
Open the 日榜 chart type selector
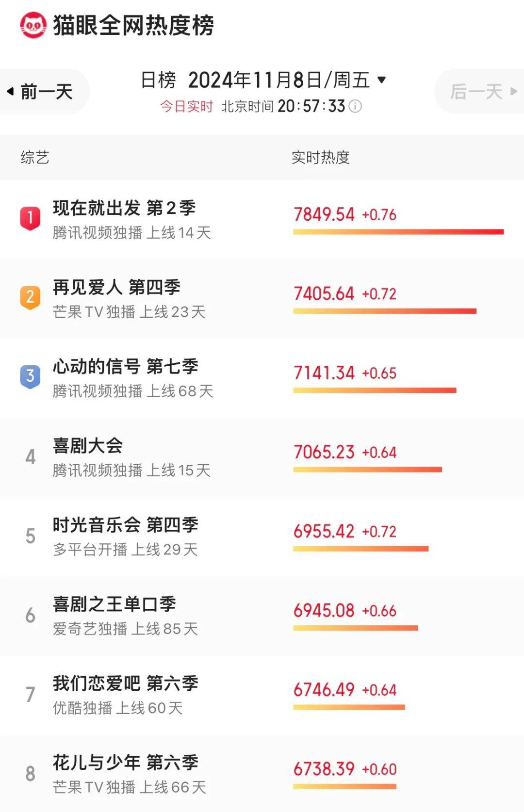158,80
